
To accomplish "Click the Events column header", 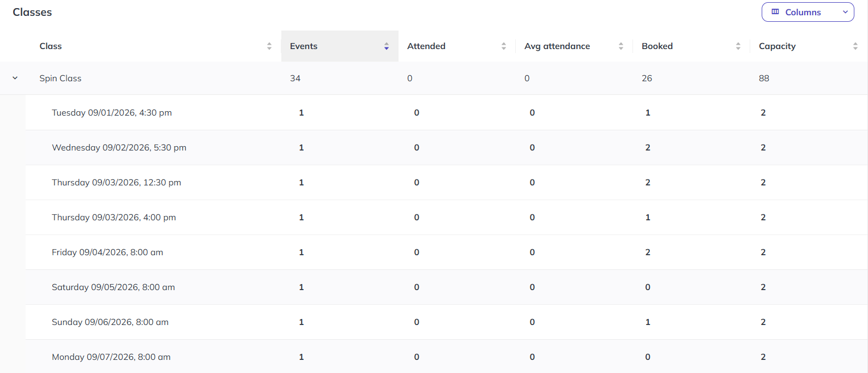I will pyautogui.click(x=304, y=46).
